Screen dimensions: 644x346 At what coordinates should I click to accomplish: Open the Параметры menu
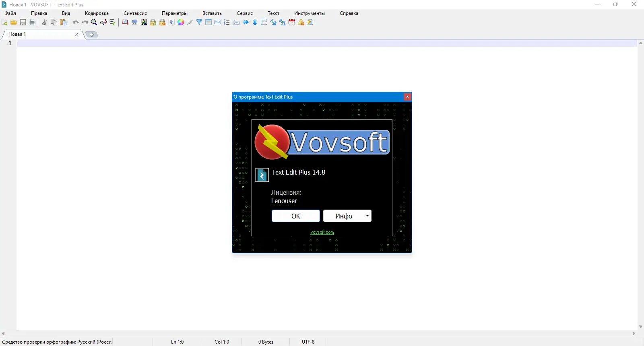coord(175,13)
